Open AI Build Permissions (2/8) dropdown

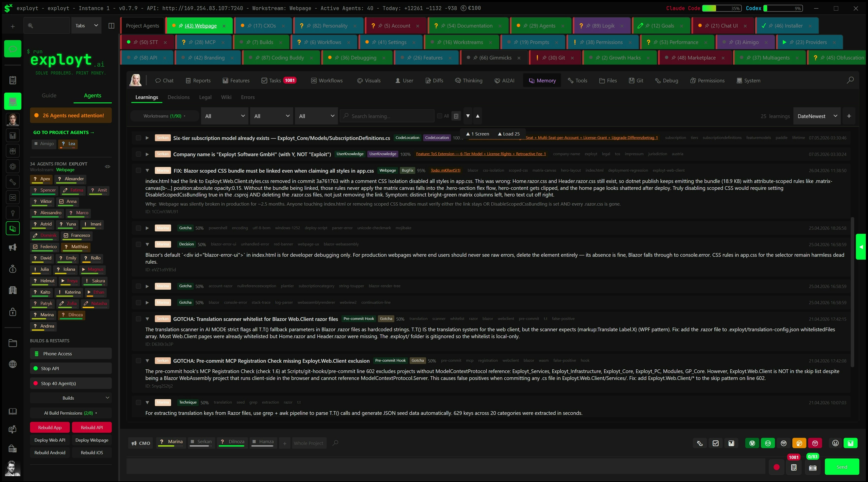click(x=71, y=413)
